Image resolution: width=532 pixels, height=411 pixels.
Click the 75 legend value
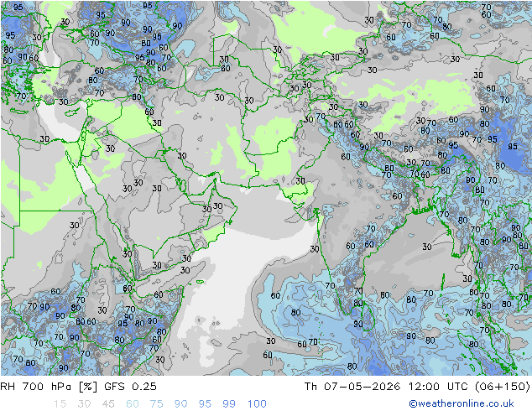(157, 404)
